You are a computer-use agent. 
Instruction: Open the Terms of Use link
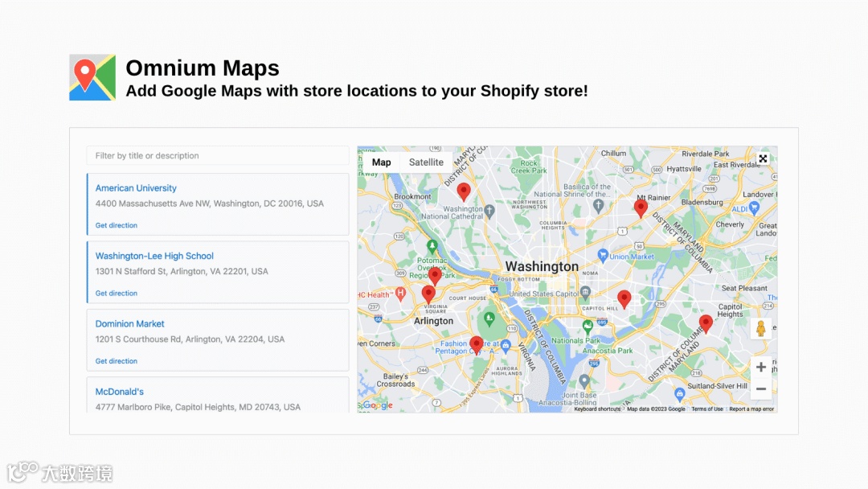(707, 409)
